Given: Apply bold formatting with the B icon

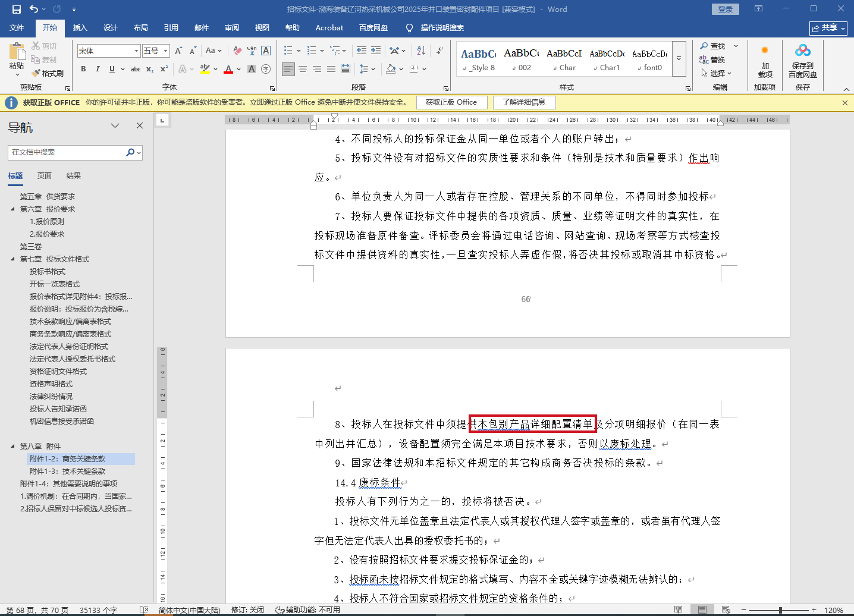Looking at the screenshot, I should click(x=83, y=69).
